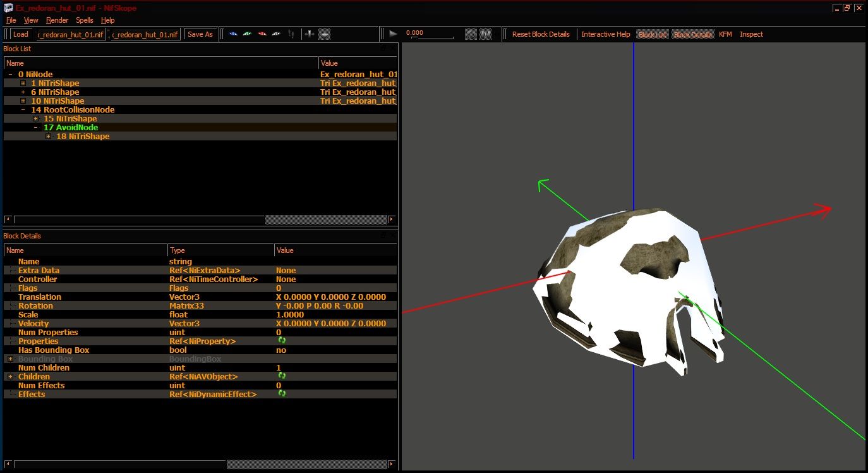Click the save file path field
Screen dimensions: 868x473
145,34
